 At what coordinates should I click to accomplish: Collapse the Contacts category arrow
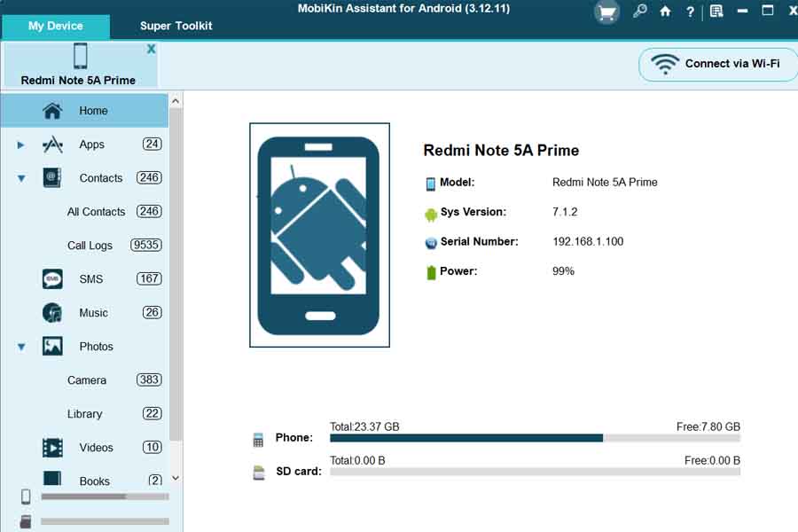[21, 179]
